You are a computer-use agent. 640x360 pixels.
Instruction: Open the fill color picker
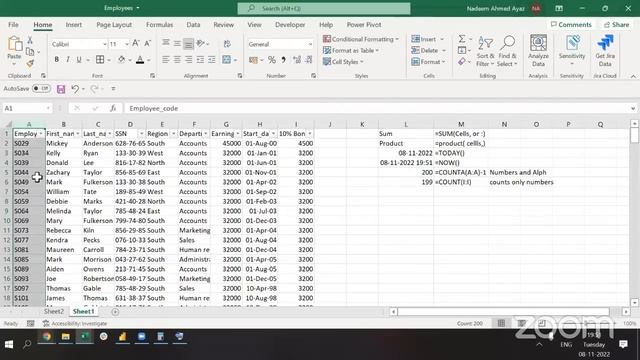(x=130, y=60)
